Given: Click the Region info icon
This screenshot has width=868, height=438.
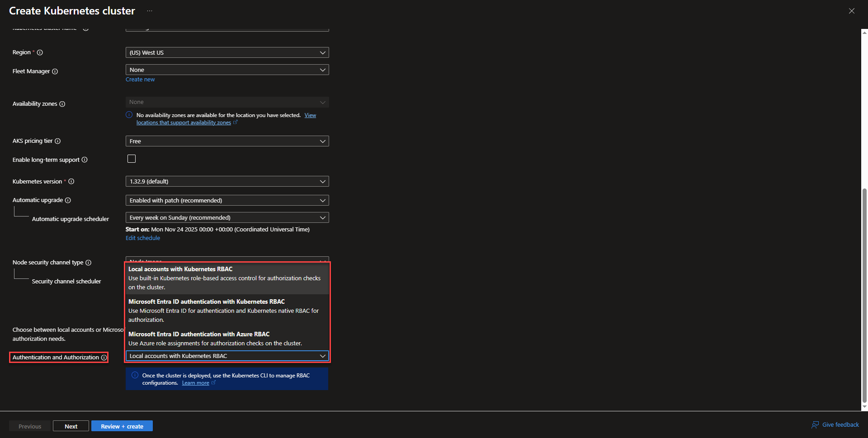Looking at the screenshot, I should point(40,52).
